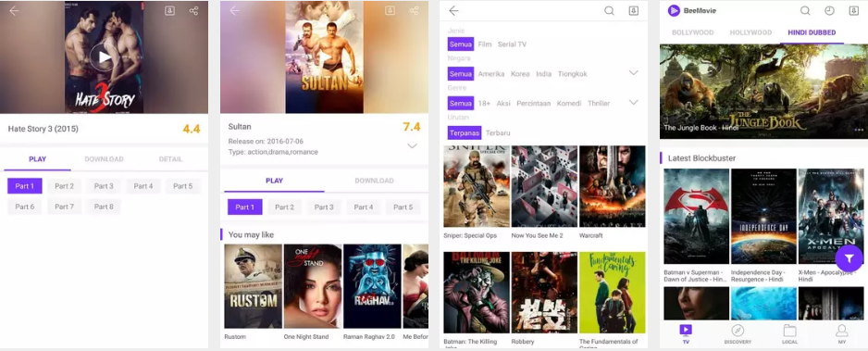Open Detail tab for Hate Story 3
The image size is (868, 351).
click(170, 159)
